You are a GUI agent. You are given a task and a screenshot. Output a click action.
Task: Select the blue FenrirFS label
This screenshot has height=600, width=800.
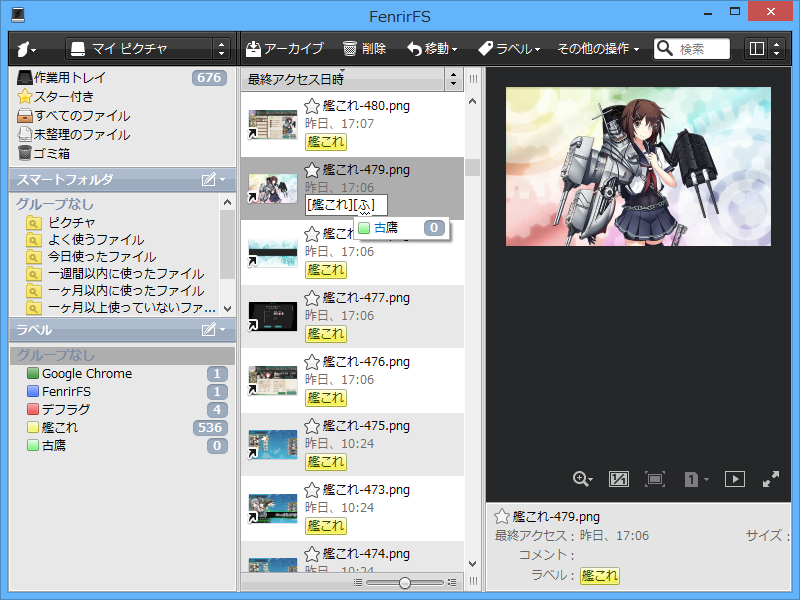click(x=122, y=391)
